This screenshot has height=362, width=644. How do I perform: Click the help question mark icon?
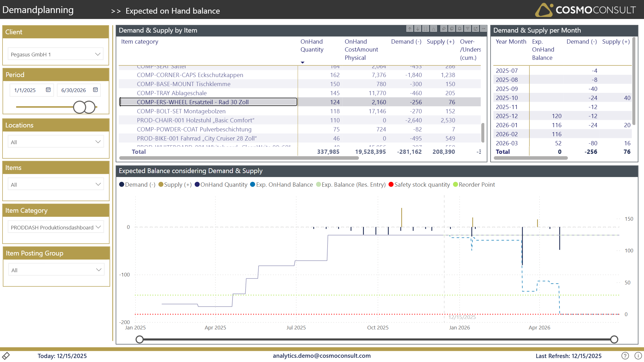[x=625, y=356]
